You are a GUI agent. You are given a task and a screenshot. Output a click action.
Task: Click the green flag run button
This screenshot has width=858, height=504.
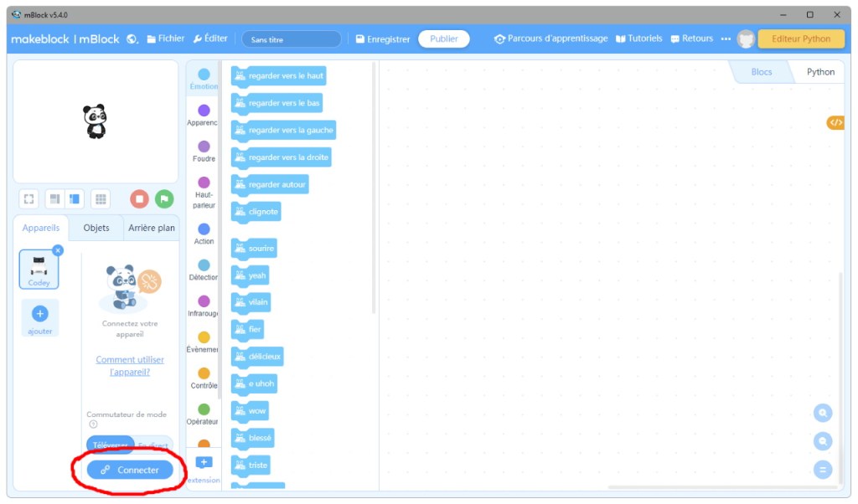click(164, 199)
